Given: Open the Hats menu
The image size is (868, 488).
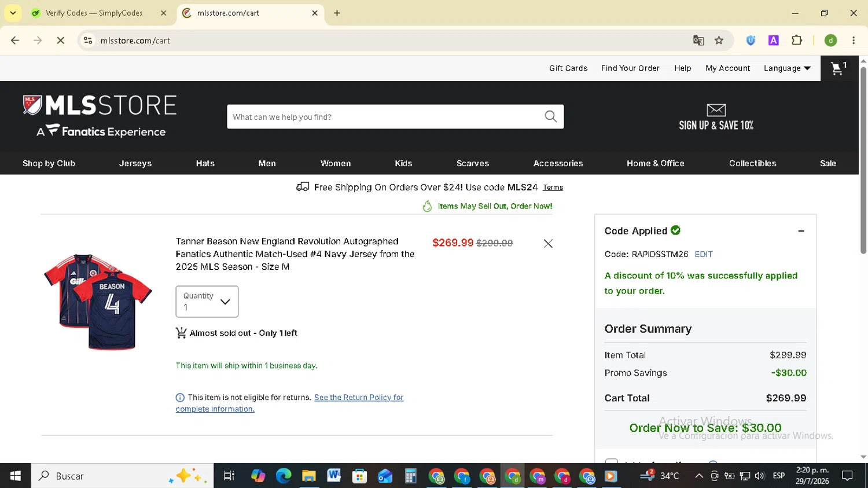Looking at the screenshot, I should 205,163.
